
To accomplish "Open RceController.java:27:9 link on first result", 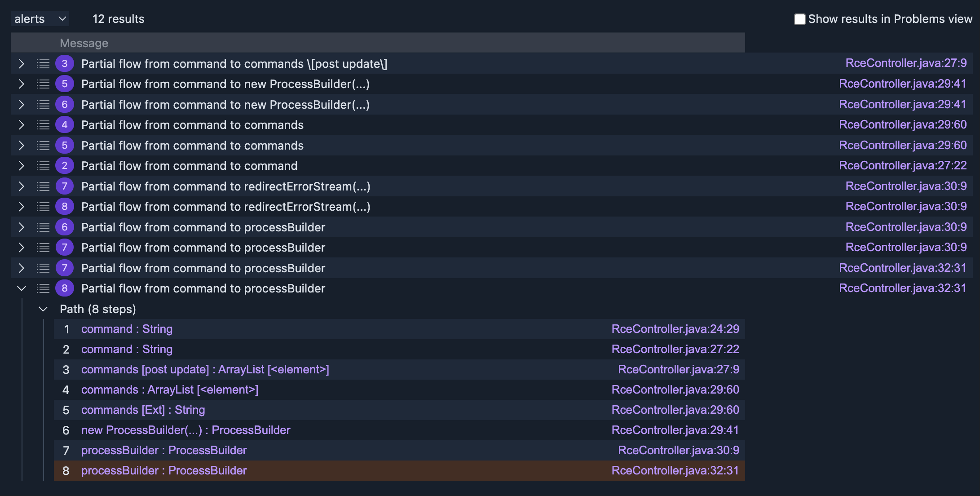I will click(x=905, y=63).
